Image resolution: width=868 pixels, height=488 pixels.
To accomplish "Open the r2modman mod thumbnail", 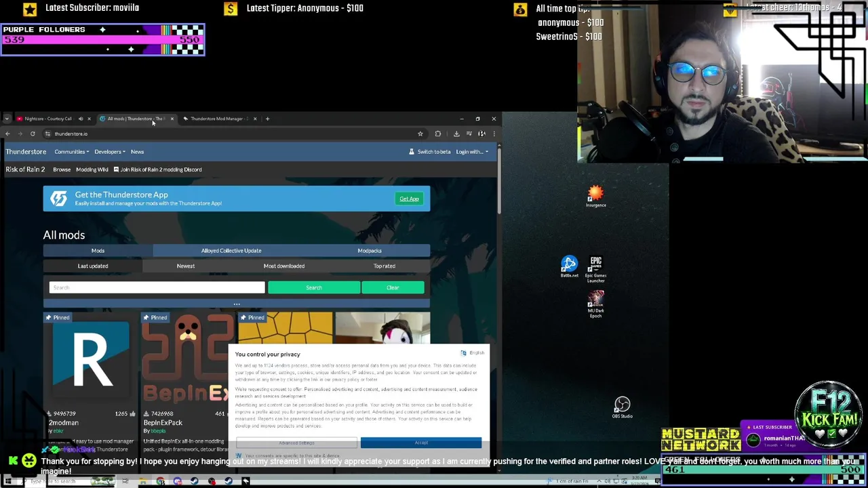I will (x=91, y=359).
